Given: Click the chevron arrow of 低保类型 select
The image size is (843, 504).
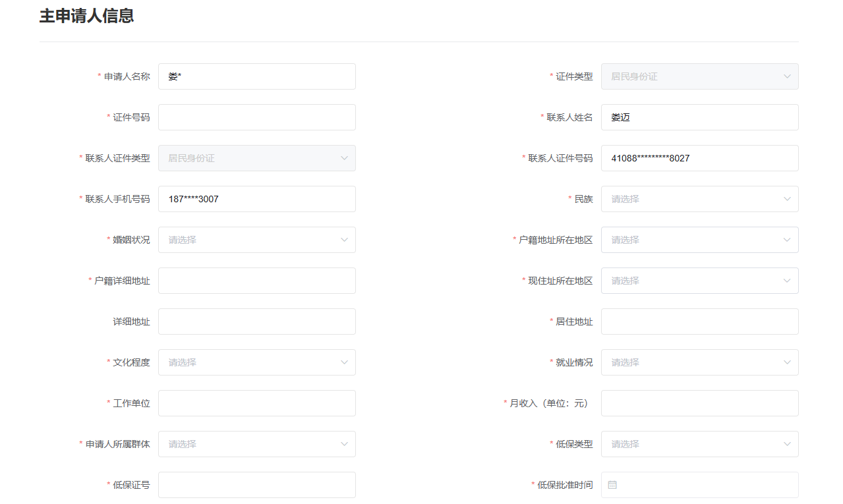Looking at the screenshot, I should point(787,444).
